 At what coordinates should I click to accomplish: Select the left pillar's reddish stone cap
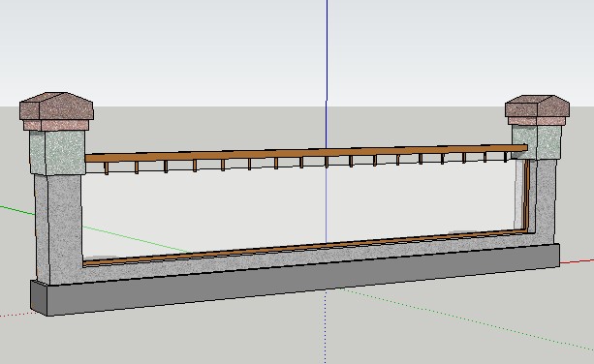(56, 111)
